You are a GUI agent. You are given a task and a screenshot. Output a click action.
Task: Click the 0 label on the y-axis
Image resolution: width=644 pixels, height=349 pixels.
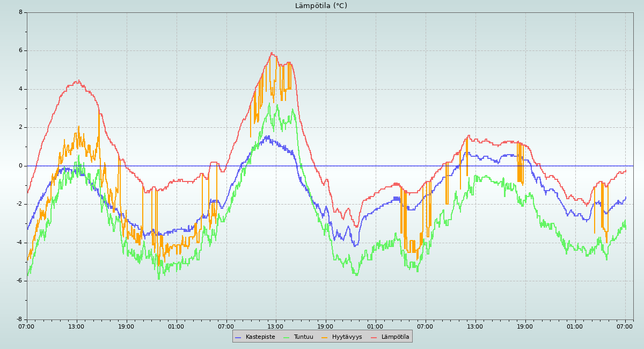[20, 166]
